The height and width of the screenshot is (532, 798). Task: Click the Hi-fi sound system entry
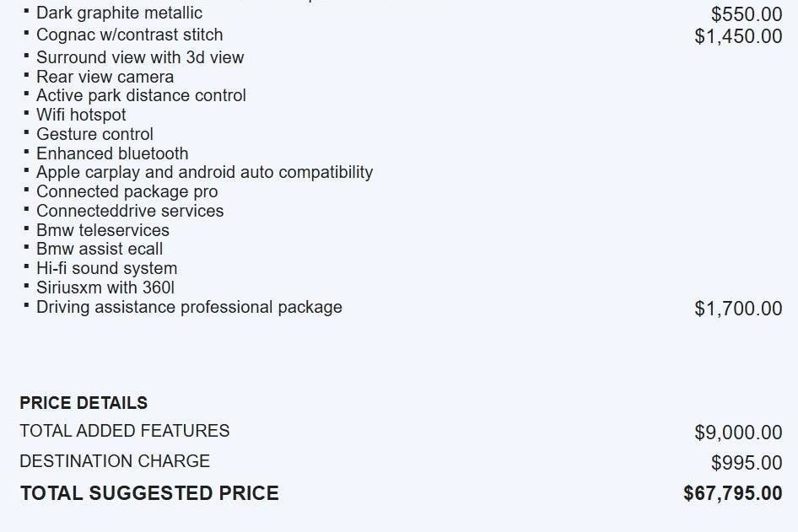click(106, 269)
